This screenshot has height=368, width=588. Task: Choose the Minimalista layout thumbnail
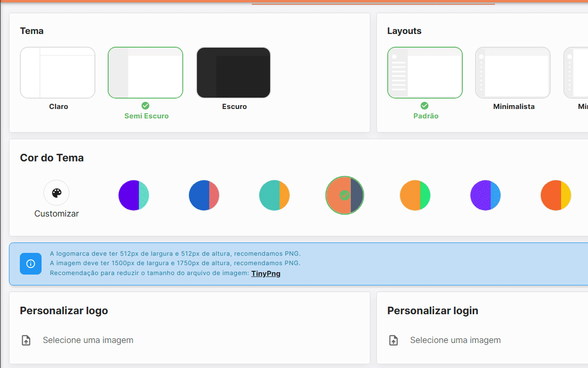(x=513, y=73)
